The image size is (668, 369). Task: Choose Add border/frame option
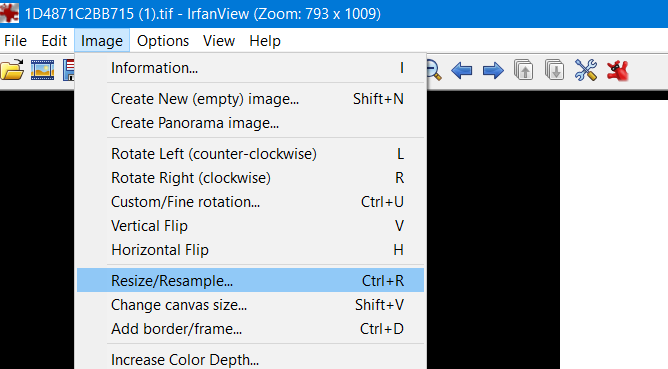[250, 329]
